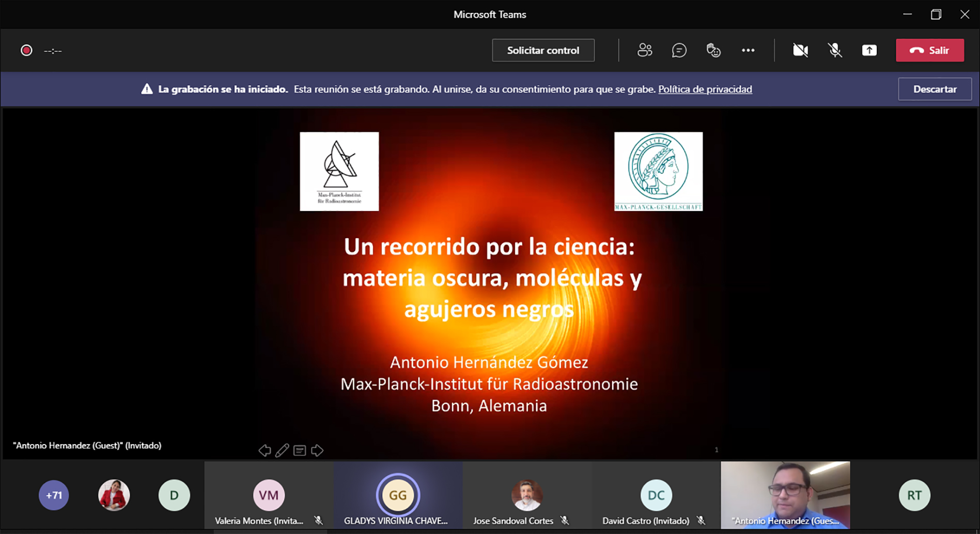The image size is (980, 534).
Task: Click GLADYS VIRGINIA participant tile
Action: (398, 495)
